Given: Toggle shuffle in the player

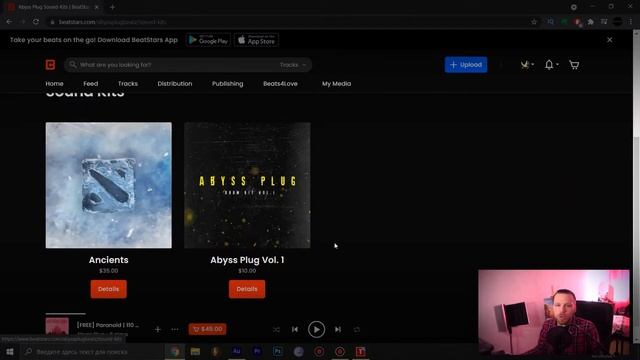Looking at the screenshot, I should (276, 329).
